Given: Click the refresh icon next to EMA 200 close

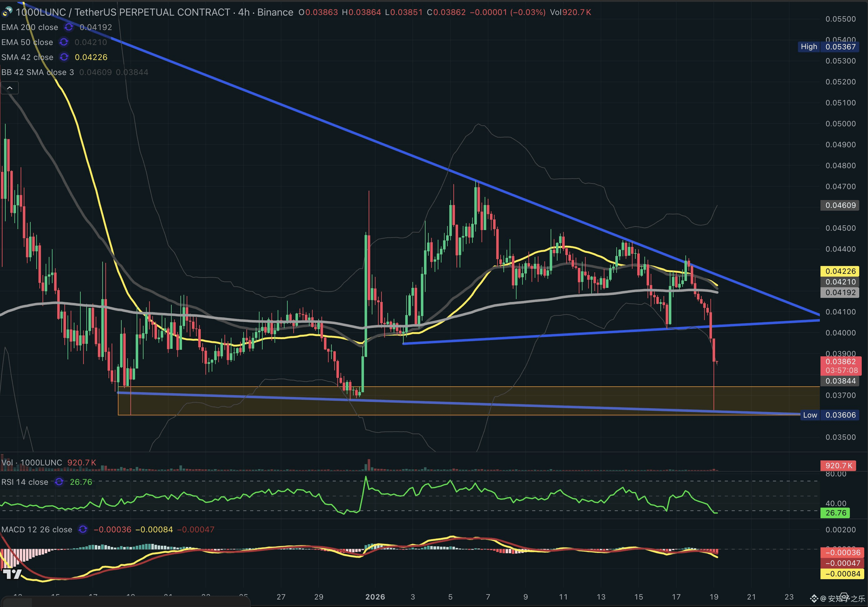Looking at the screenshot, I should tap(68, 27).
